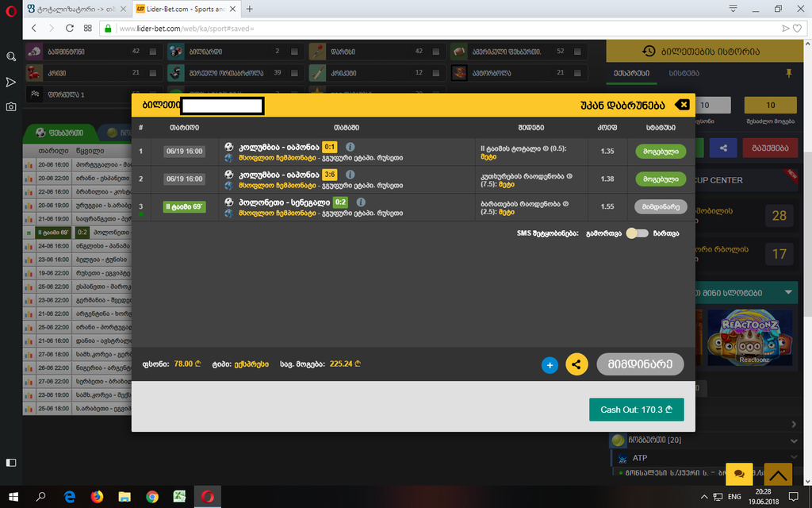Toggle the sidebar panel icon at bottom left

click(x=11, y=463)
